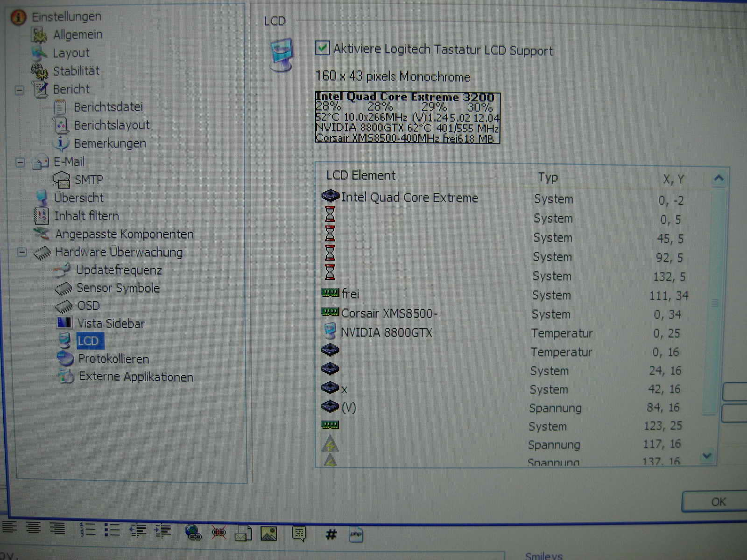Click the insert image icon
Viewport: 747px width, 560px height.
pos(268,533)
